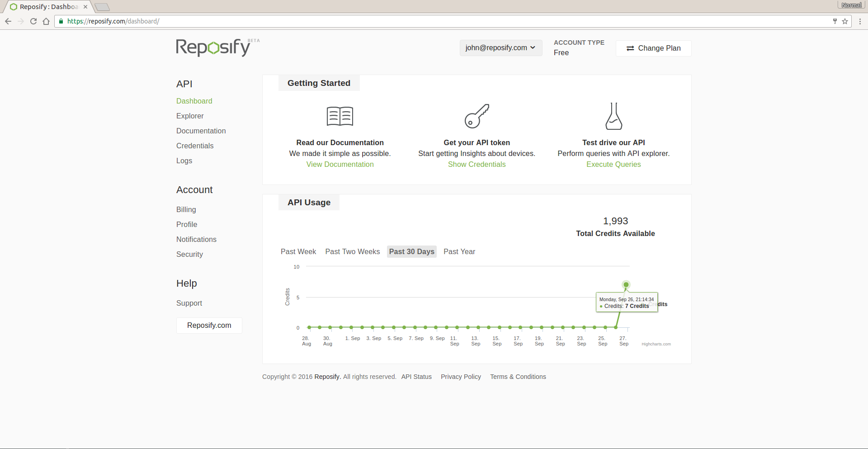This screenshot has height=449, width=868.
Task: Follow the View Documentation link
Action: coord(340,165)
